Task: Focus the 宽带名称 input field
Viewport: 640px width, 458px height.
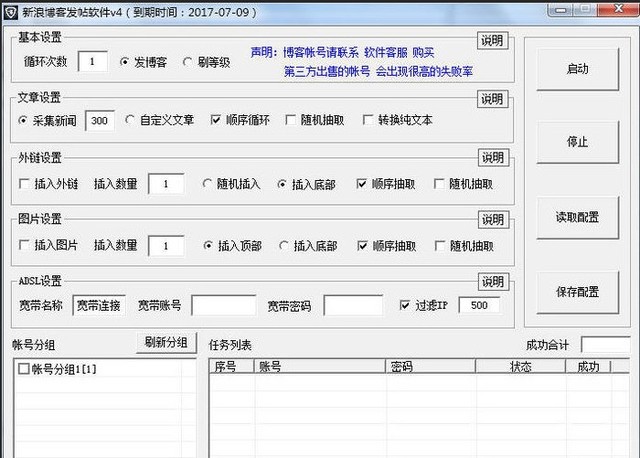Action: (x=99, y=305)
